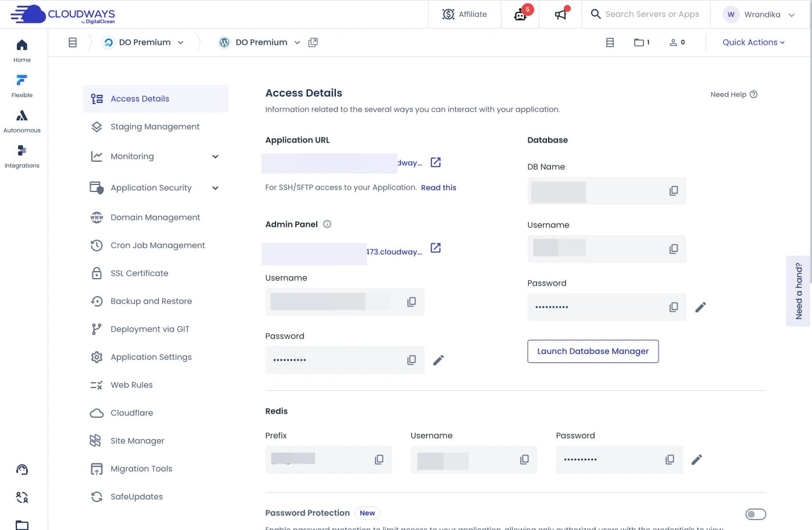The image size is (812, 530).
Task: Open notifications via the megaphone icon
Action: pos(560,14)
